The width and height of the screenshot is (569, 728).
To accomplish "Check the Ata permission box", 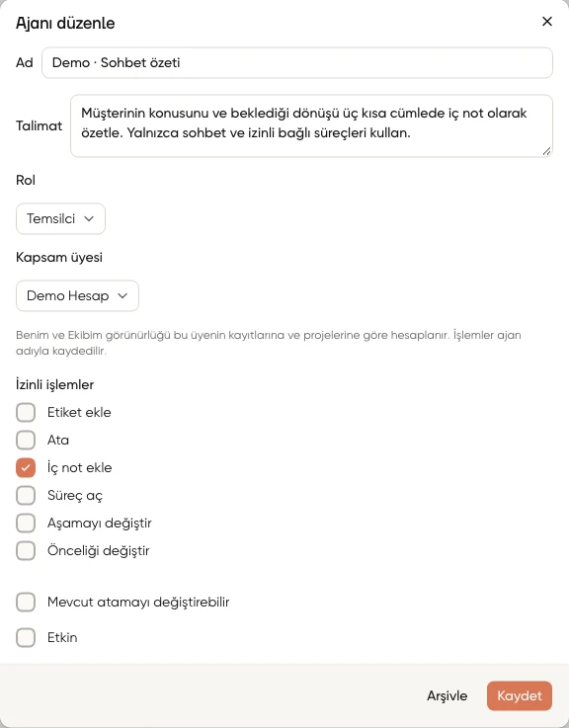I will coord(26,440).
